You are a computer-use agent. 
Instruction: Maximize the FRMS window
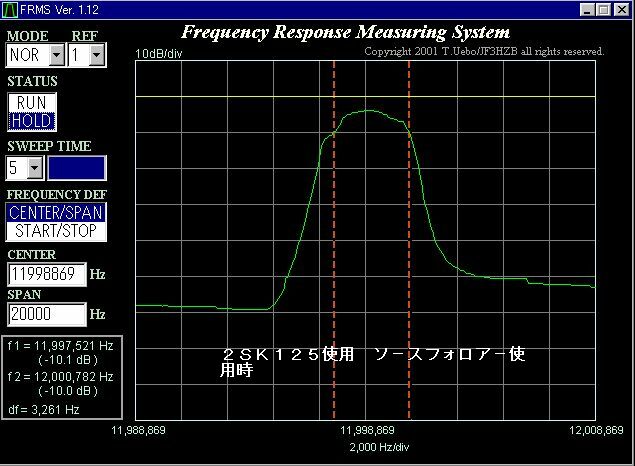603,10
